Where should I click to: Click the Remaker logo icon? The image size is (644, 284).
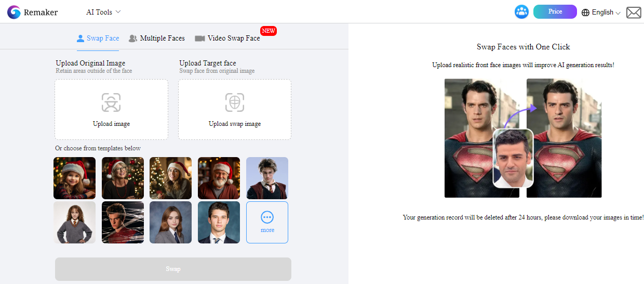coord(14,12)
